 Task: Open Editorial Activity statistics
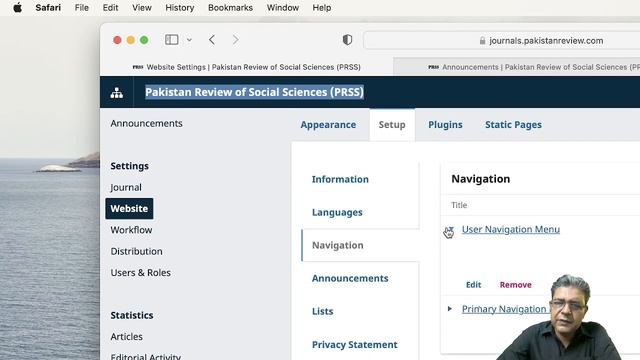[145, 356]
